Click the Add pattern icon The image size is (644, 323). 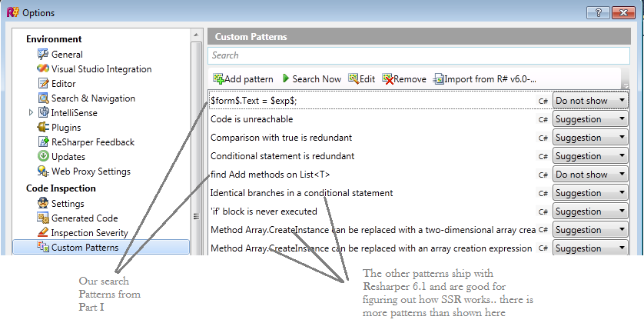[x=218, y=78]
